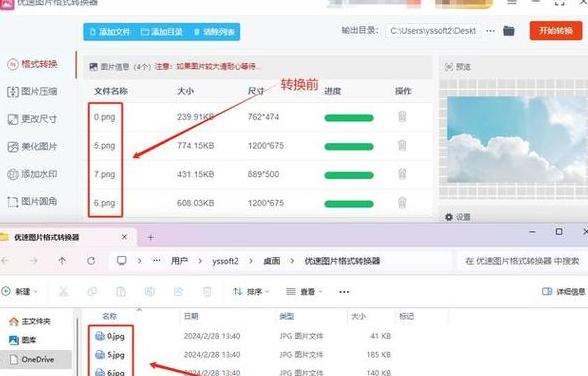Click the 762*474 dimension cell
This screenshot has height=376, width=588.
[x=263, y=117]
